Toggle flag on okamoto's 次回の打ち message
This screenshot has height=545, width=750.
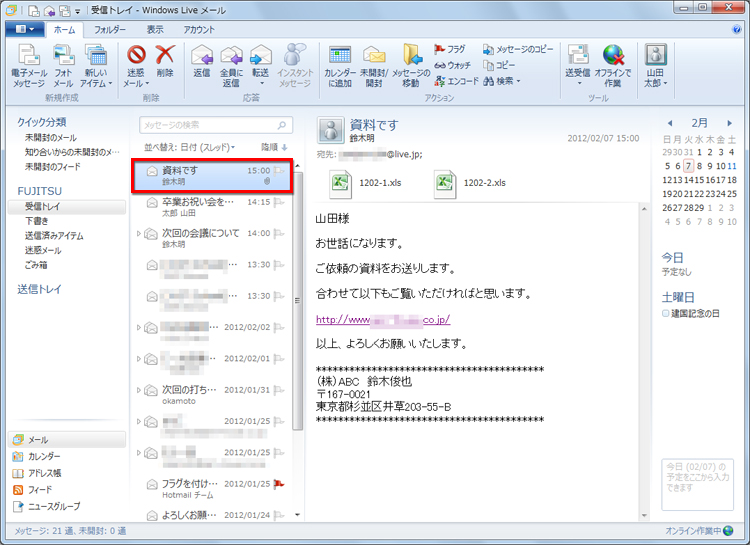click(279, 390)
